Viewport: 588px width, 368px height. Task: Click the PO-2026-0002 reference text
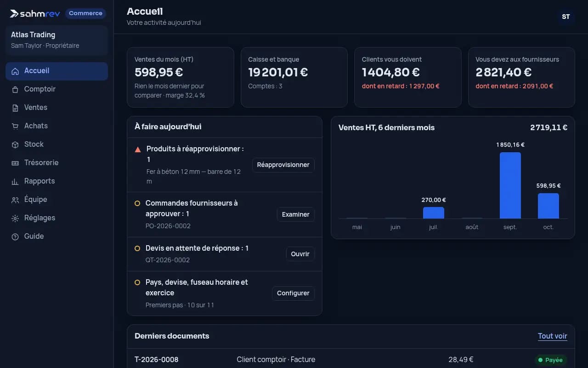coord(168,226)
